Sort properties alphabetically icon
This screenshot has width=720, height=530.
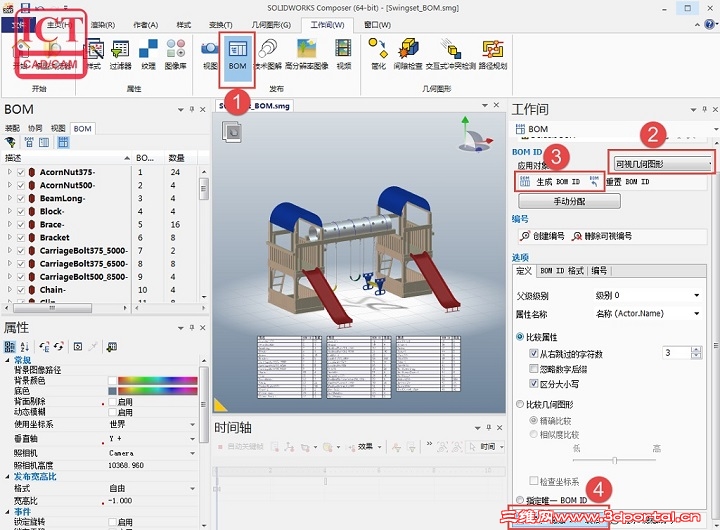click(x=25, y=347)
